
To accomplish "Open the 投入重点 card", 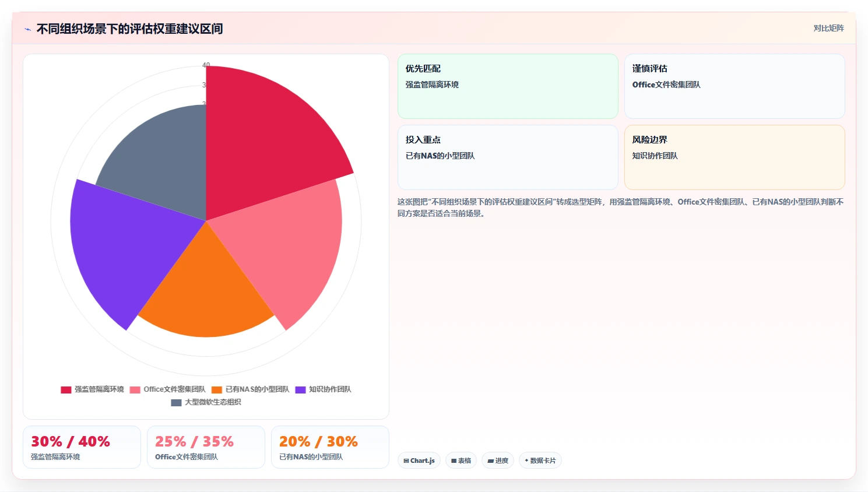I will 508,157.
